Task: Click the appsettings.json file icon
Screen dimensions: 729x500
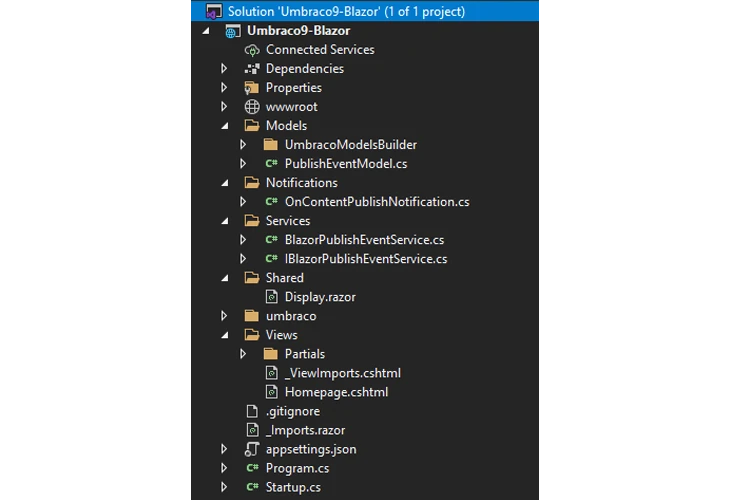Action: pyautogui.click(x=252, y=449)
